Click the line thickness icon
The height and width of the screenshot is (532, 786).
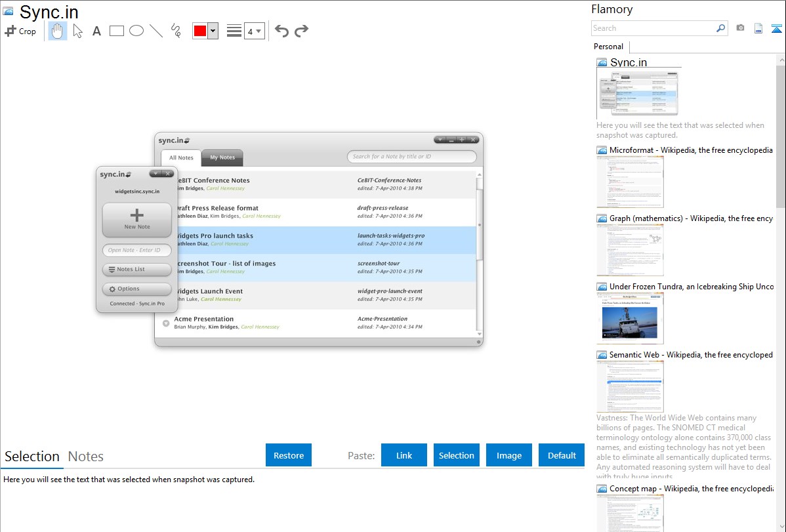[234, 31]
